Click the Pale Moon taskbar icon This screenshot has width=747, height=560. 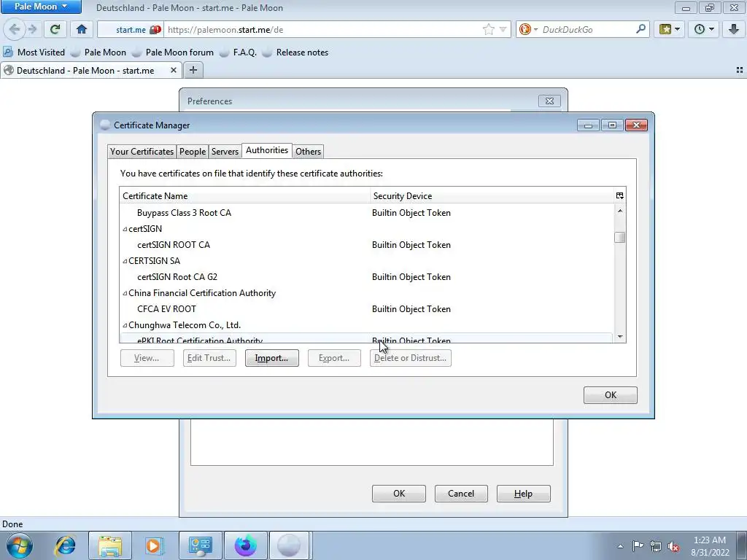(x=290, y=545)
